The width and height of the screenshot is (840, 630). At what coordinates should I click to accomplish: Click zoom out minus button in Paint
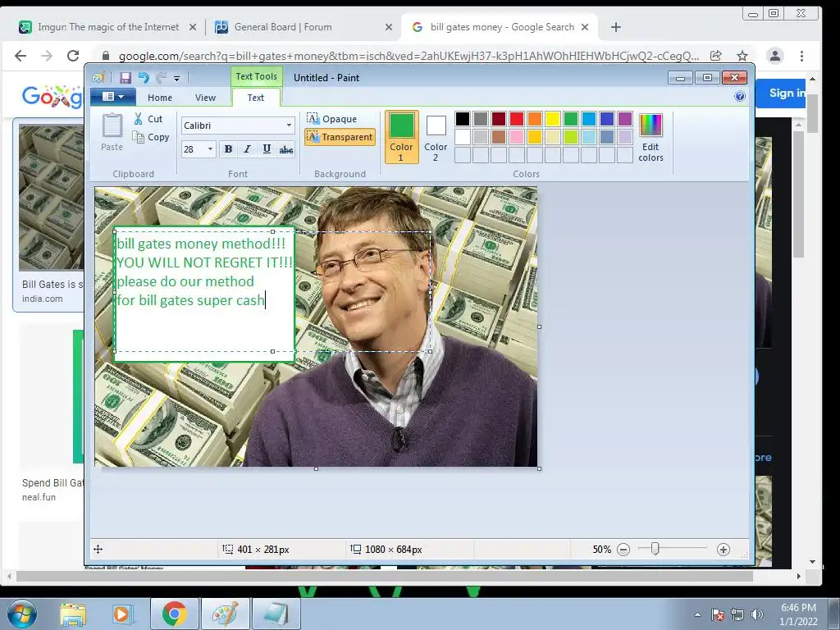point(623,550)
